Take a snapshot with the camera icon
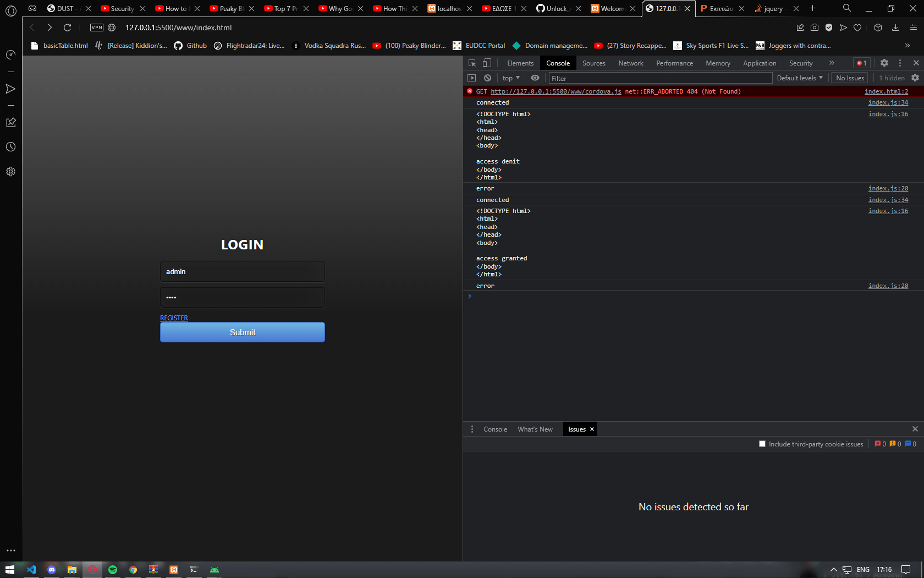Viewport: 924px width, 578px height. click(x=815, y=28)
